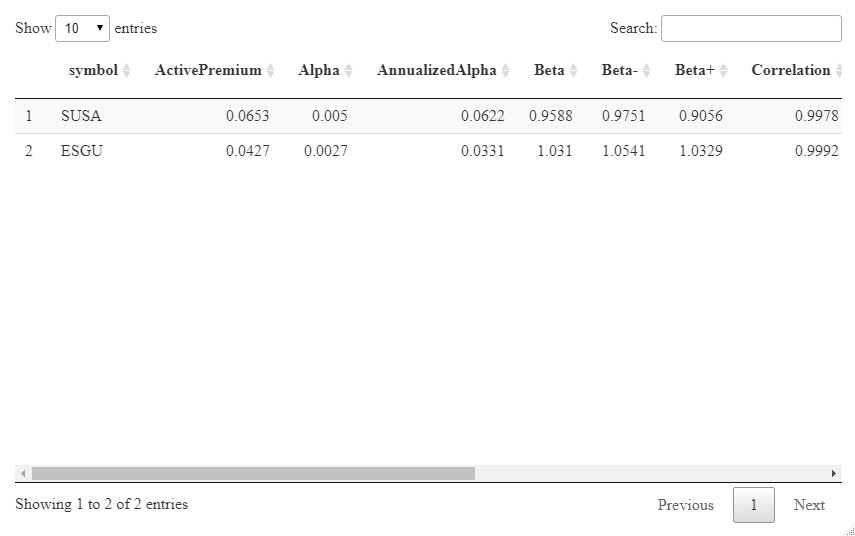Click the AnnualizedAlpha column header text
This screenshot has width=855, height=536.
(437, 70)
